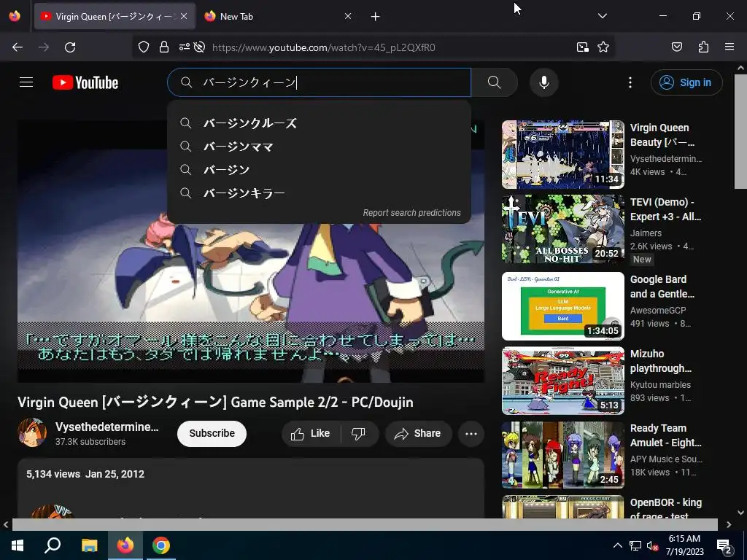Subscribe to Vysethedetermined channel
This screenshot has width=747, height=560.
[212, 433]
